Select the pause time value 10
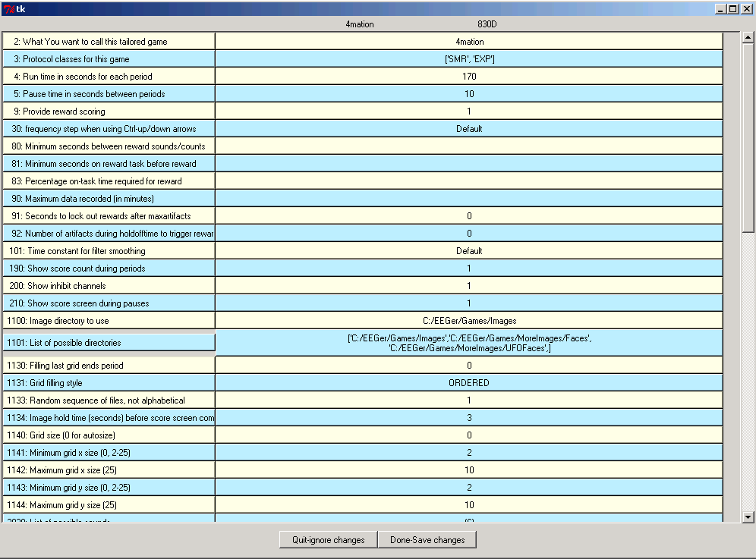The image size is (756, 559). tap(469, 93)
